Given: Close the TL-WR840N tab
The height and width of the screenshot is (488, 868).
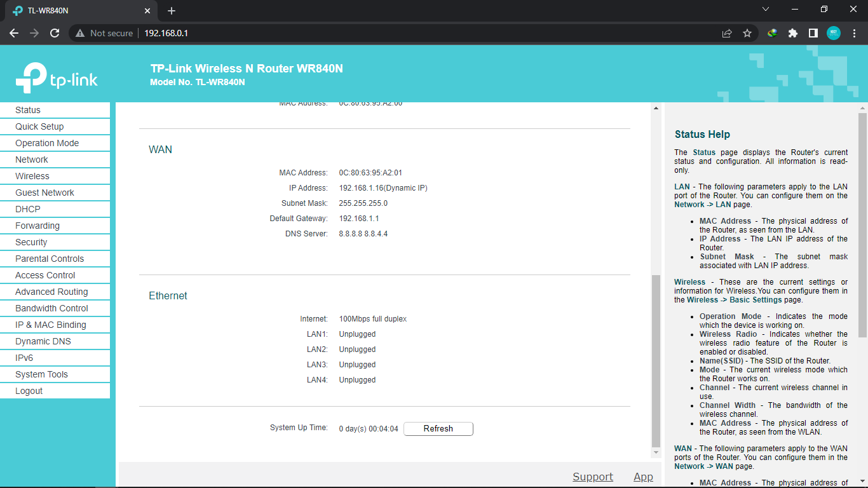Looking at the screenshot, I should click(147, 11).
